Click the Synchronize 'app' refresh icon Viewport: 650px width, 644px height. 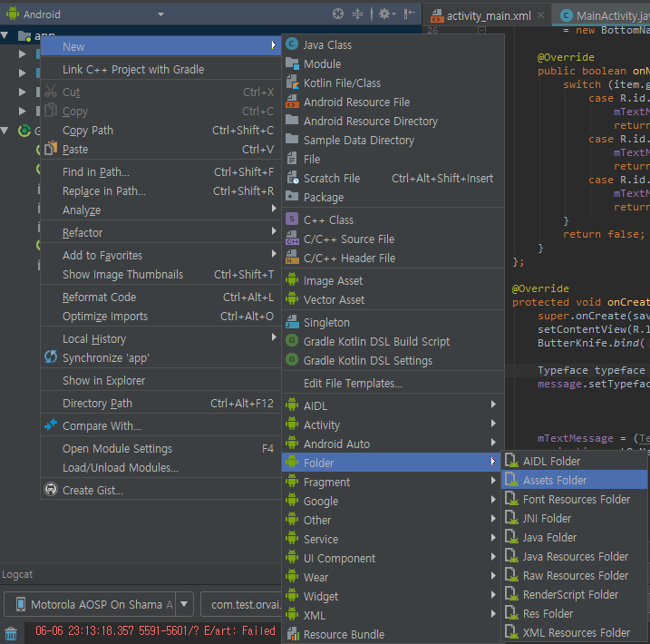(51, 357)
